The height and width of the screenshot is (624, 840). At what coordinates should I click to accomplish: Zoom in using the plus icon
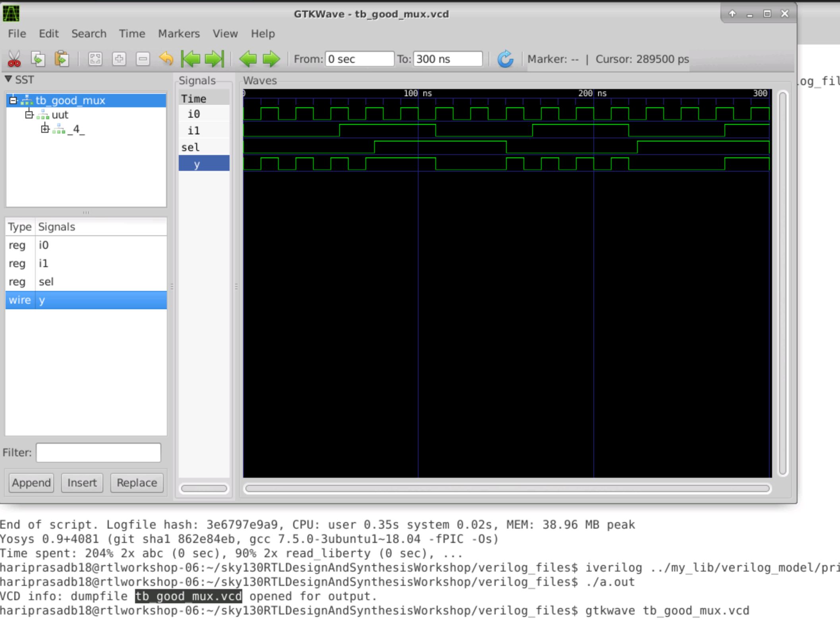click(x=119, y=59)
